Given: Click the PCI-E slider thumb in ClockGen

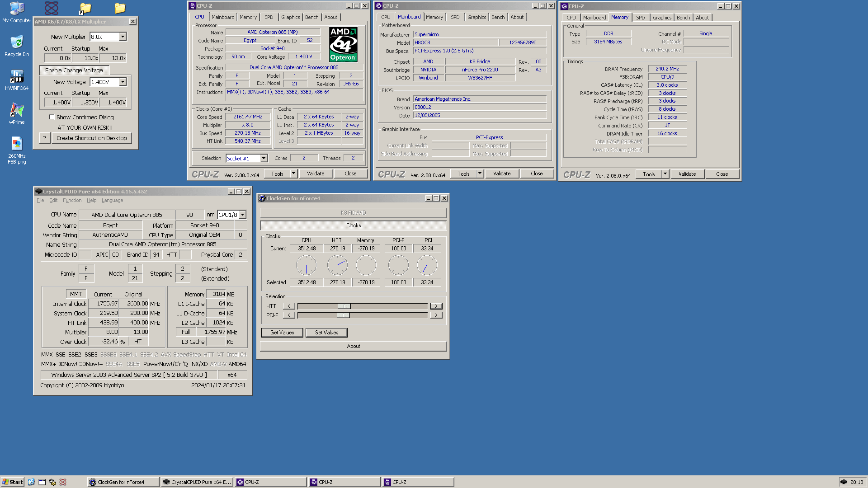Looking at the screenshot, I should pyautogui.click(x=343, y=315).
